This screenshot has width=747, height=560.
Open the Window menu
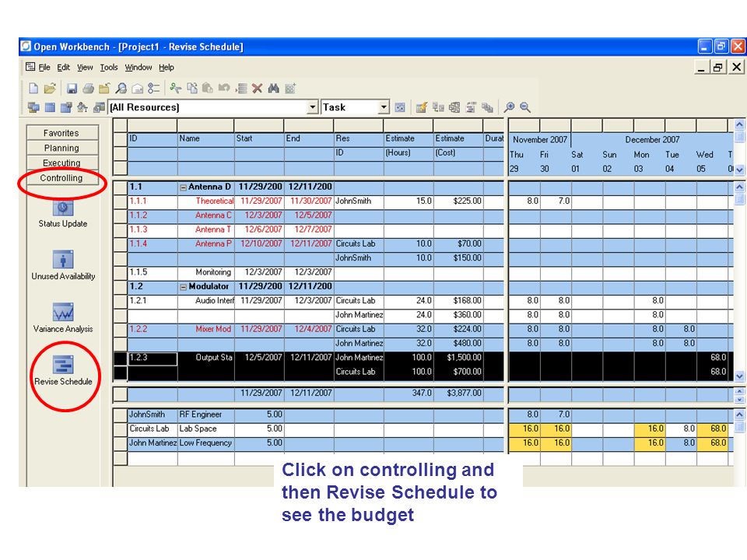click(139, 67)
